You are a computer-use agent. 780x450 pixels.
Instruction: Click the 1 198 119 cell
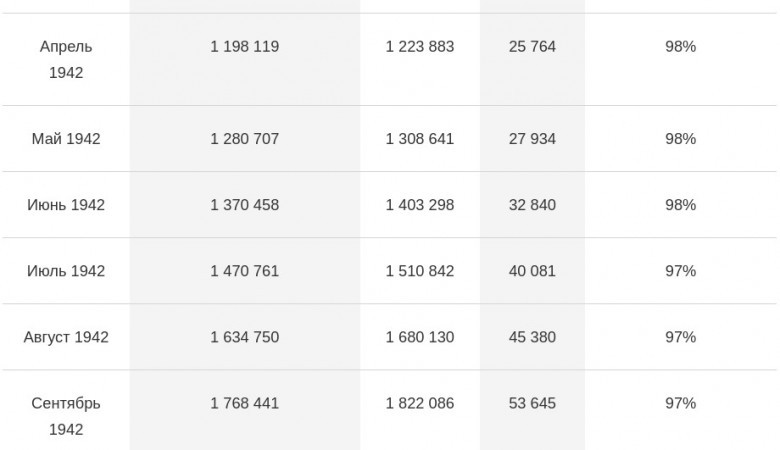coord(244,47)
